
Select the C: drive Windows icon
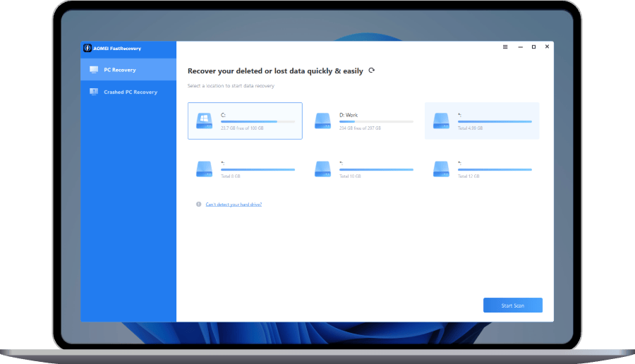pyautogui.click(x=205, y=121)
